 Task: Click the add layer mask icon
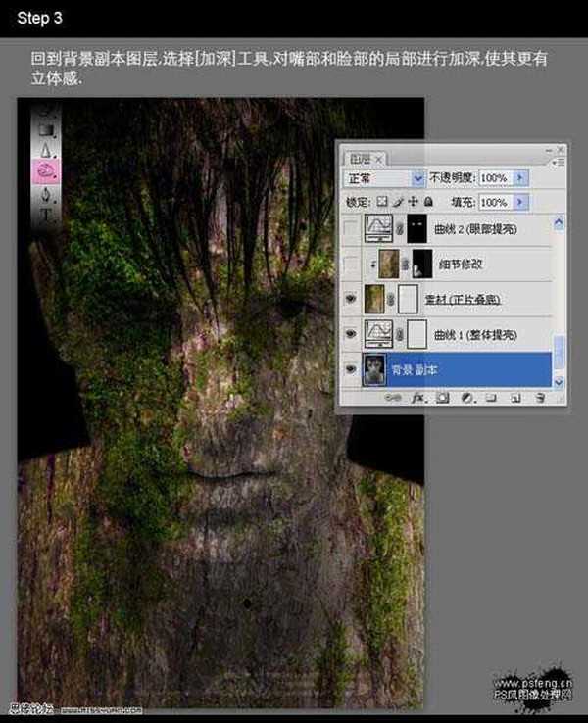442,399
